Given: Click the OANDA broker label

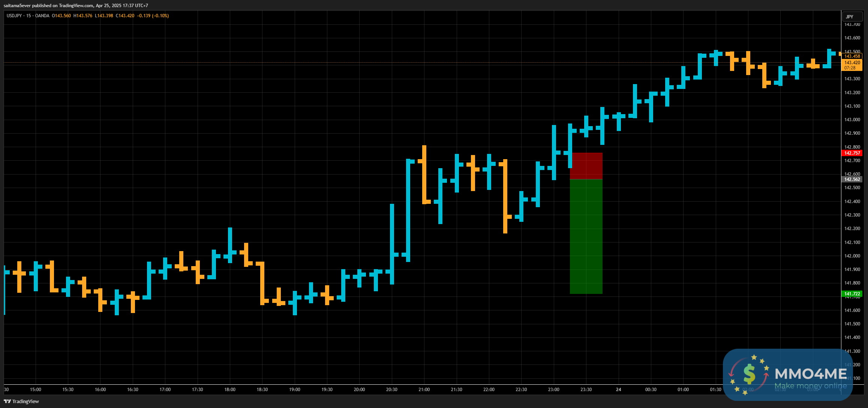Looking at the screenshot, I should (42, 16).
